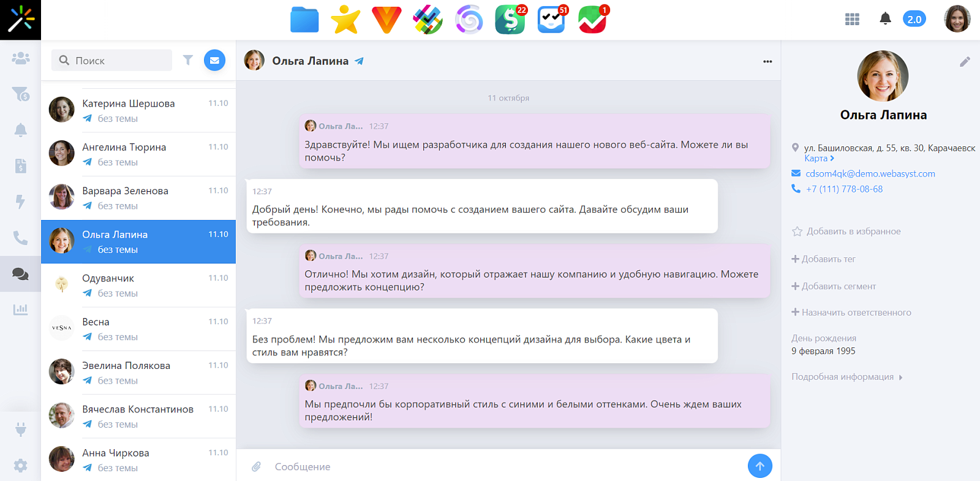Click the message starting with Мы предпочли бы
Image resolution: width=980 pixels, height=481 pixels.
(534, 401)
